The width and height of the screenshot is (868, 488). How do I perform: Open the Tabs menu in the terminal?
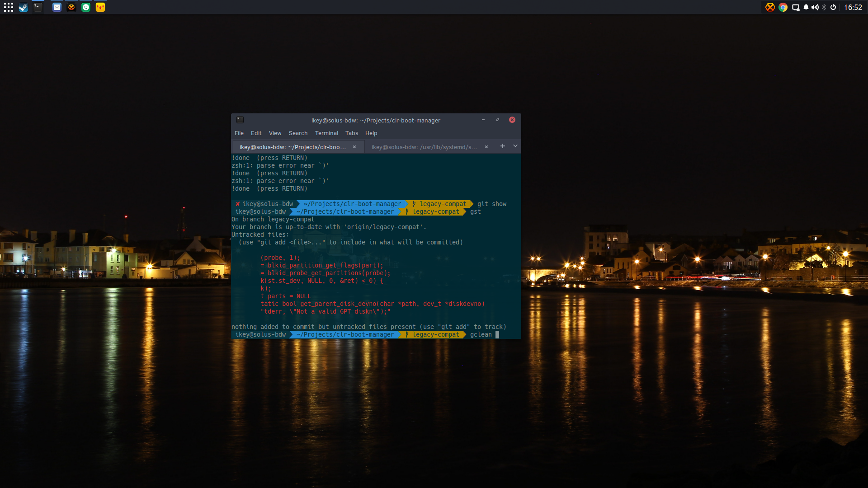coord(352,133)
